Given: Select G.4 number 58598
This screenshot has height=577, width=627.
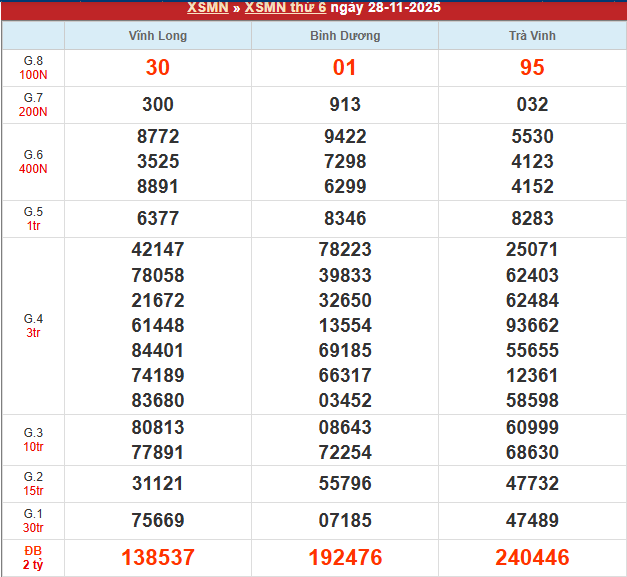Looking at the screenshot, I should coord(532,400).
